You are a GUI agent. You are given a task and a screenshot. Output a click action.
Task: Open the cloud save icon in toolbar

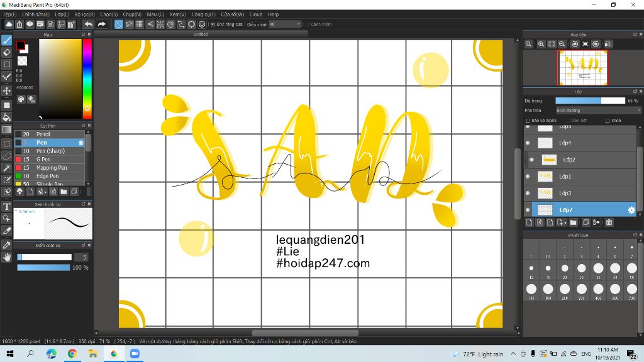[x=9, y=25]
